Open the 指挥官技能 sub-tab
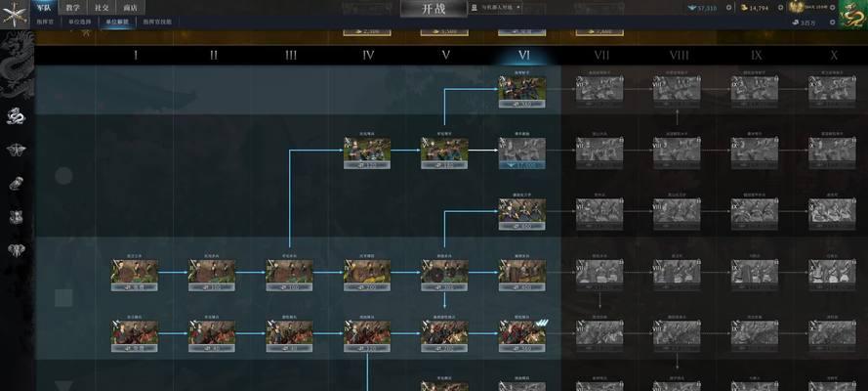 click(158, 22)
